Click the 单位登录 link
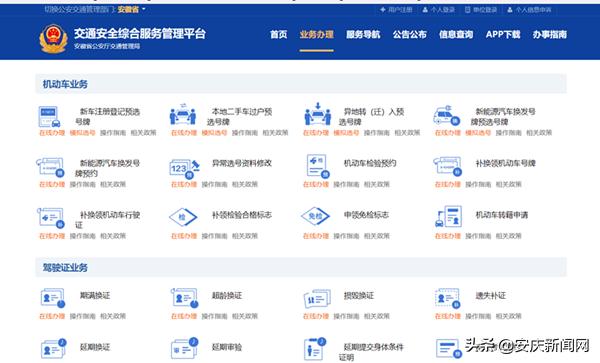The width and height of the screenshot is (600, 363). click(481, 10)
